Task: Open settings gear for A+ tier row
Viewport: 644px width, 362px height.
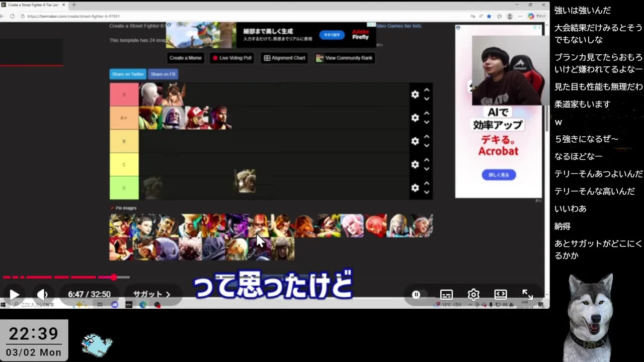Action: (415, 118)
